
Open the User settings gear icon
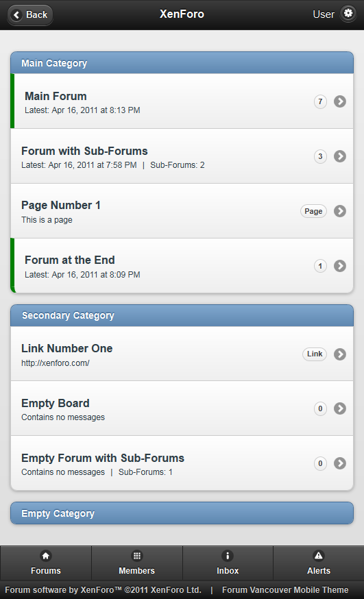[348, 14]
